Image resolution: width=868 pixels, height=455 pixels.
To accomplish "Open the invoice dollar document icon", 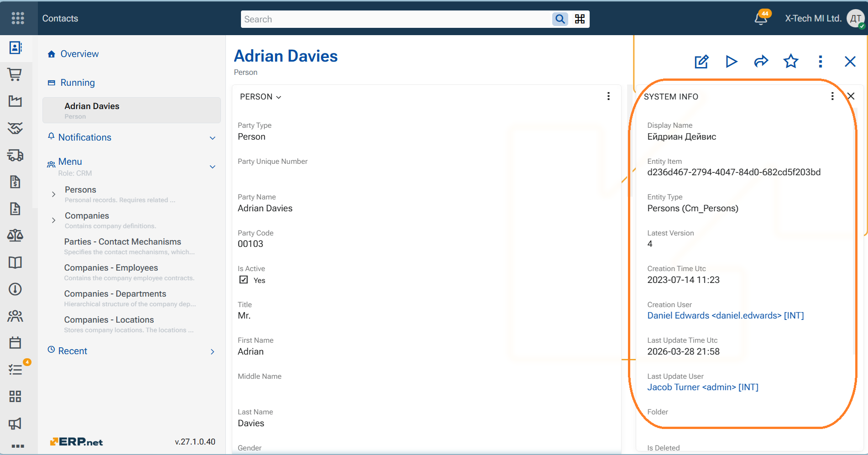I will click(x=16, y=182).
